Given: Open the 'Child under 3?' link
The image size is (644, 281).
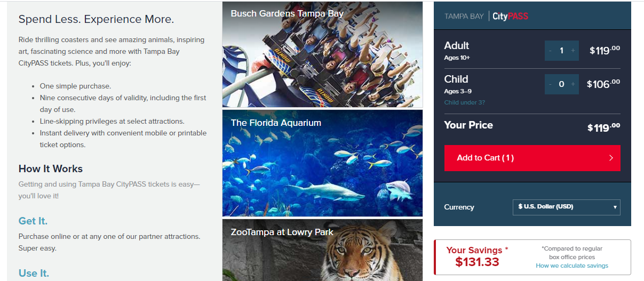Looking at the screenshot, I should pyautogui.click(x=465, y=102).
